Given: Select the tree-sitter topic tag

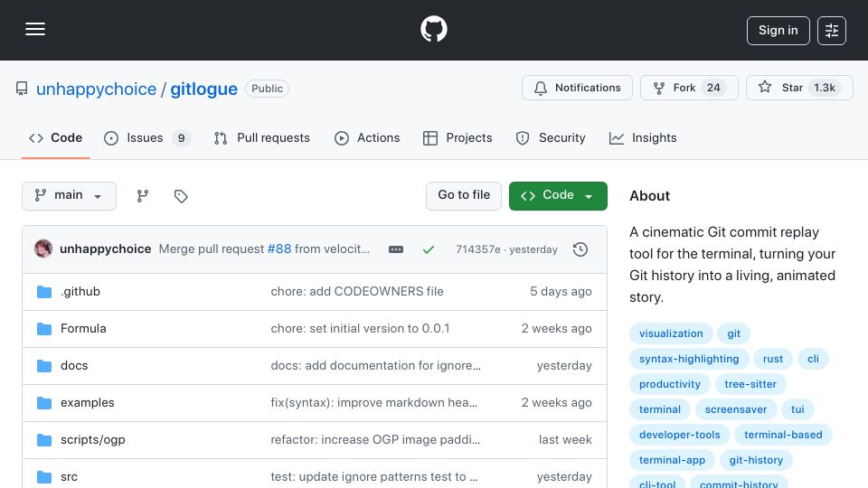Looking at the screenshot, I should [x=750, y=385].
